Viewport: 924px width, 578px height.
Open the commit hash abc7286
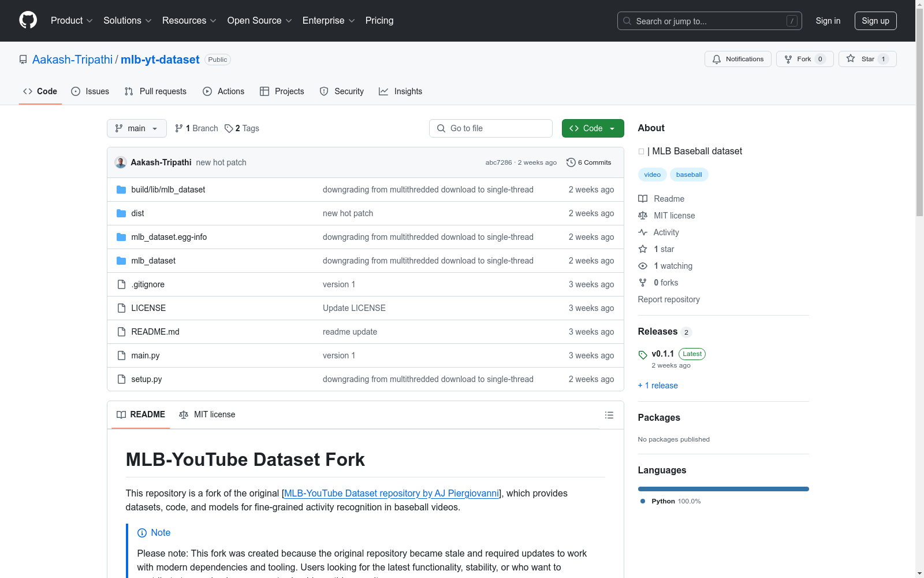coord(498,162)
